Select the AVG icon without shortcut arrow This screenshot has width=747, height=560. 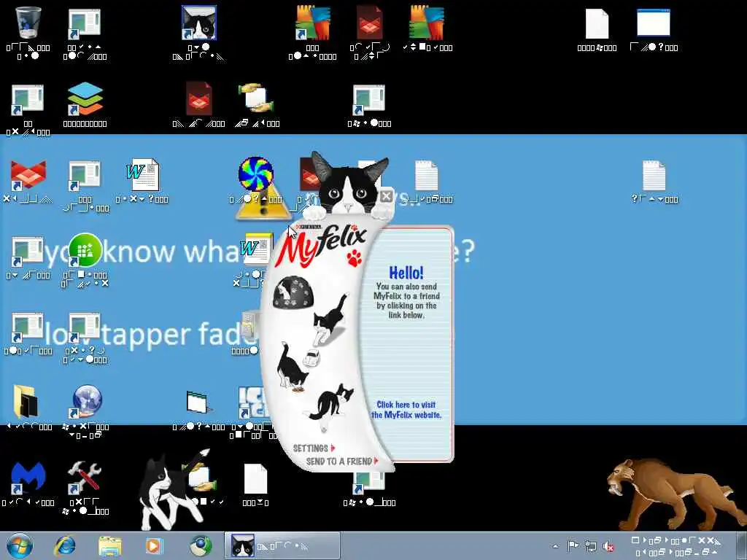click(x=427, y=23)
